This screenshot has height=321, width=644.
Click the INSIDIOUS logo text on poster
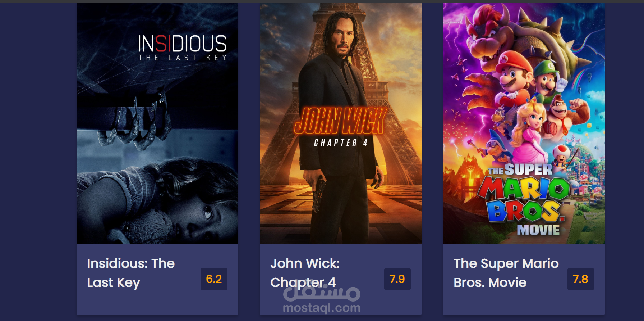point(183,44)
